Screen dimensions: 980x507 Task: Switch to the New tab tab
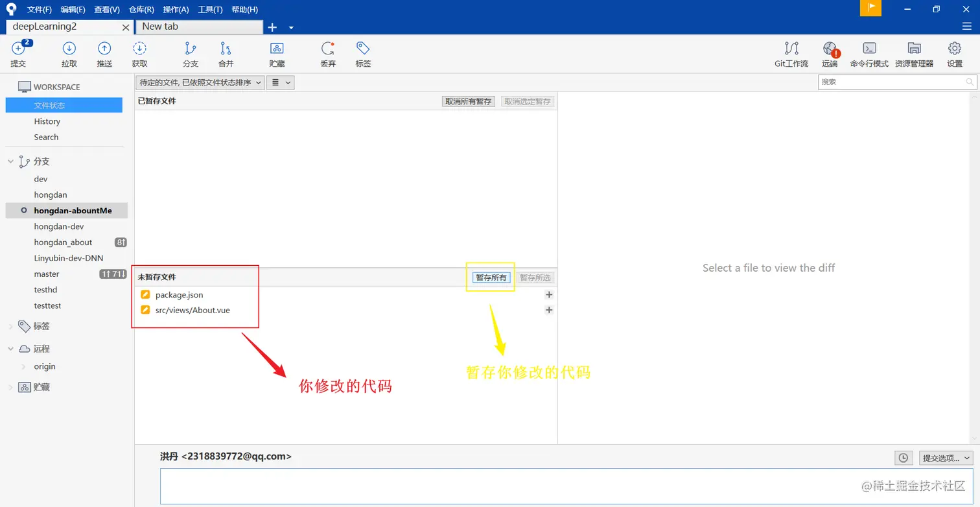tap(199, 27)
